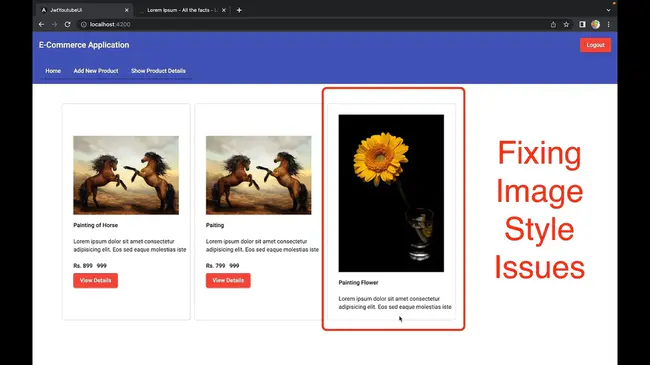Click the Painting Flower sunflower image

pos(391,193)
